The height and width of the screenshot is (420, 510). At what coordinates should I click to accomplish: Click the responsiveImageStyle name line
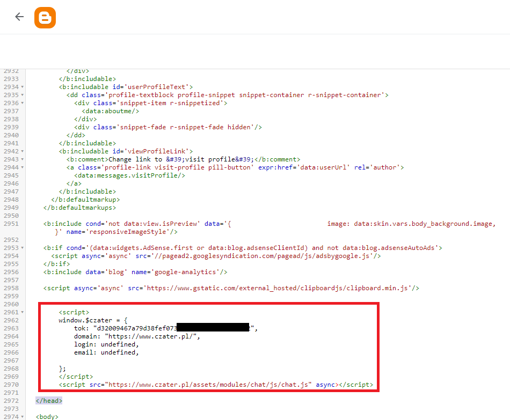click(116, 232)
